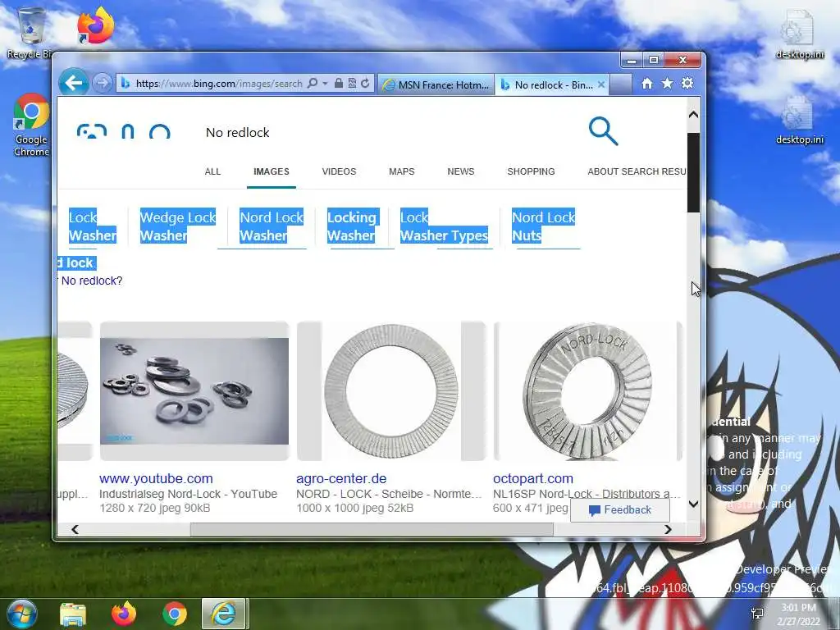Click the vertical scrollbar thumb

693,172
